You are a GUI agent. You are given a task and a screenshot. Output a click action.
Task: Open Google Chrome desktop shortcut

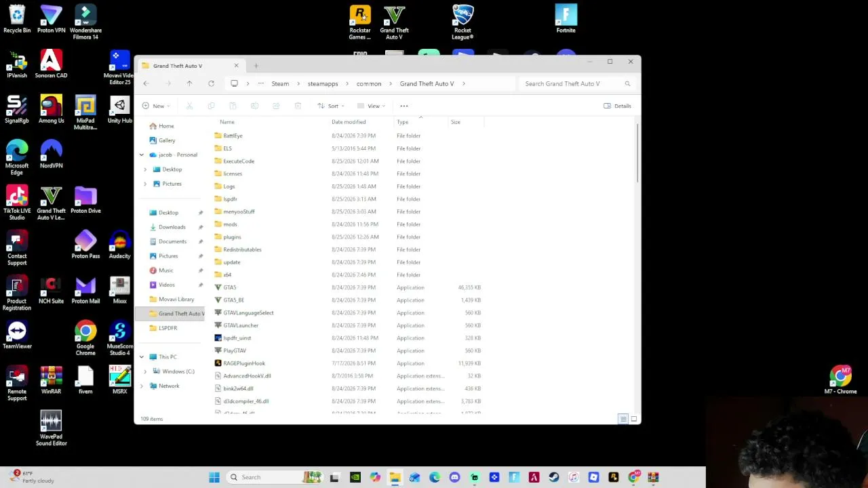pyautogui.click(x=85, y=338)
